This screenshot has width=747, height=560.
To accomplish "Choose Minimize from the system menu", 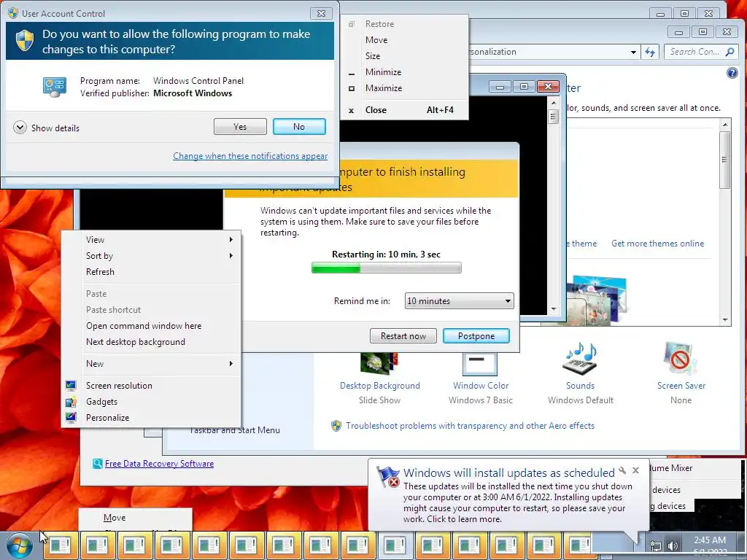I will [404, 72].
